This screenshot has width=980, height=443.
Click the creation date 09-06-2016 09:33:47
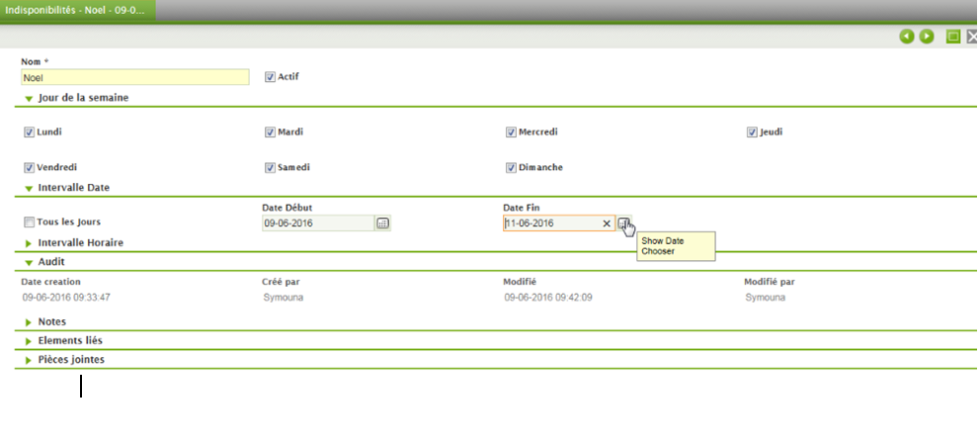67,298
